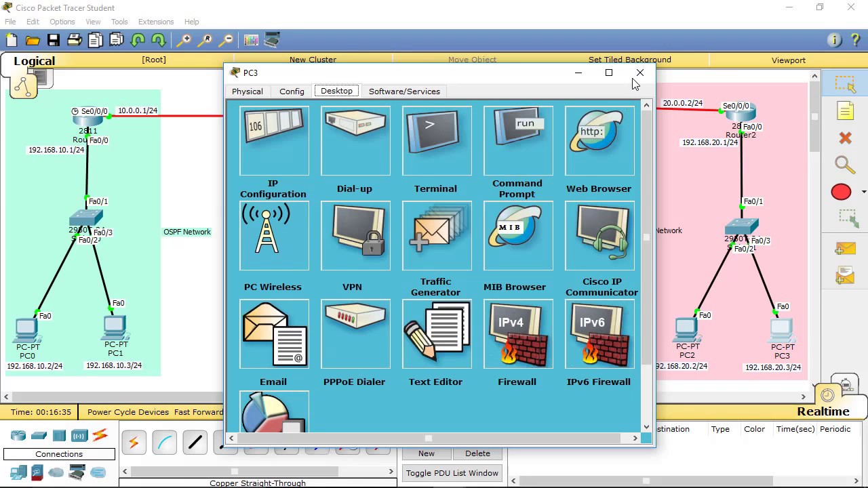Open the PPPoE Dialer
The height and width of the screenshot is (488, 868).
(355, 333)
